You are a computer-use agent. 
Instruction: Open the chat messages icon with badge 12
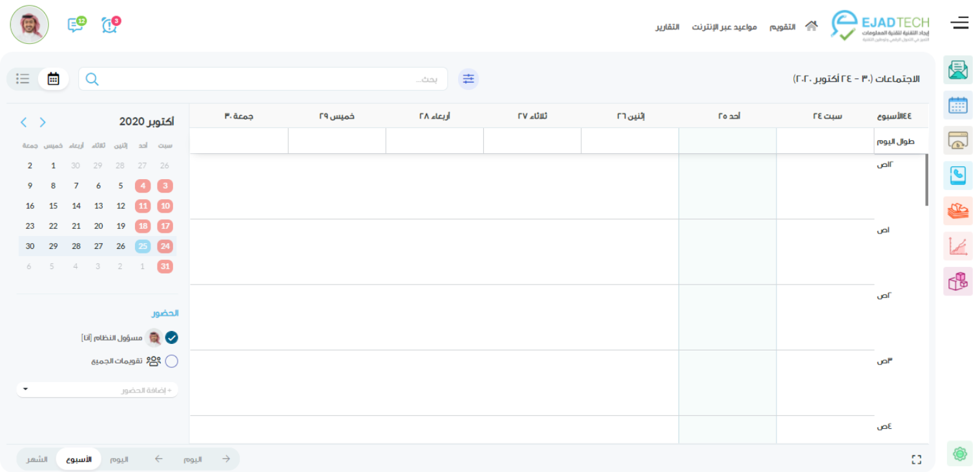tap(75, 25)
